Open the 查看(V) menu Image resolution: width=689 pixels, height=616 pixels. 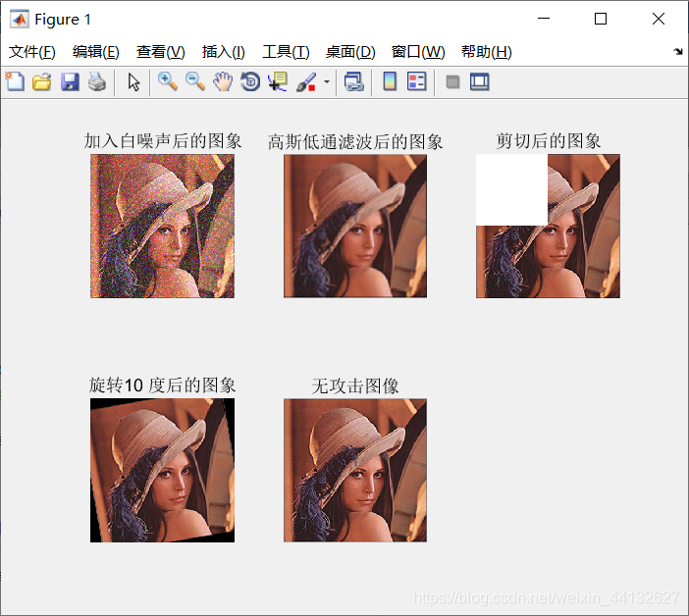160,52
